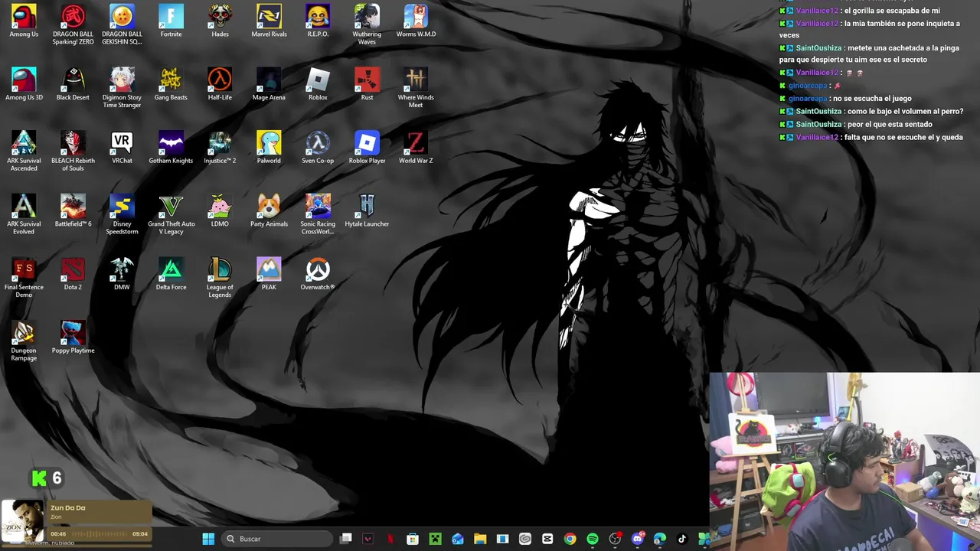
Task: Open File Explorer from the taskbar
Action: [x=480, y=539]
